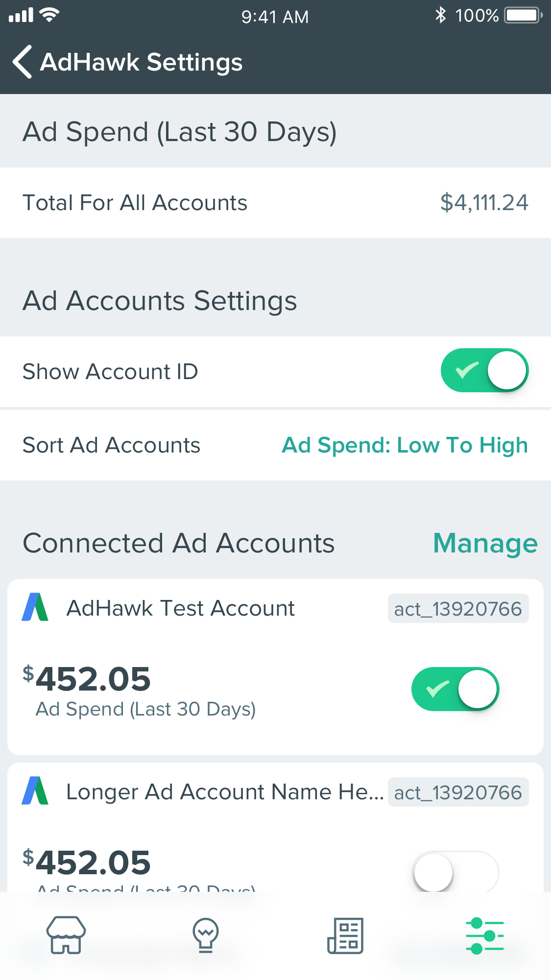Tap the Bluetooth status icon
The height and width of the screenshot is (980, 551).
point(440,15)
